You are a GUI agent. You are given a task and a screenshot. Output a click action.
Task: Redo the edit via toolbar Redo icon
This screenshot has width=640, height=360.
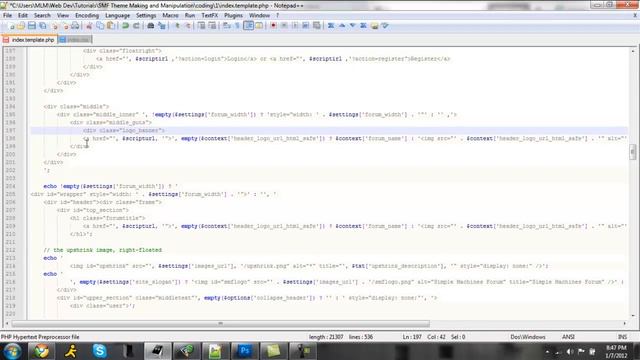pyautogui.click(x=136, y=26)
